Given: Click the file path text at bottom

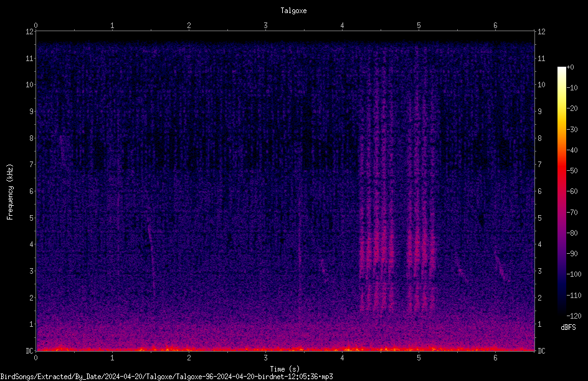Looking at the screenshot, I should [x=166, y=377].
